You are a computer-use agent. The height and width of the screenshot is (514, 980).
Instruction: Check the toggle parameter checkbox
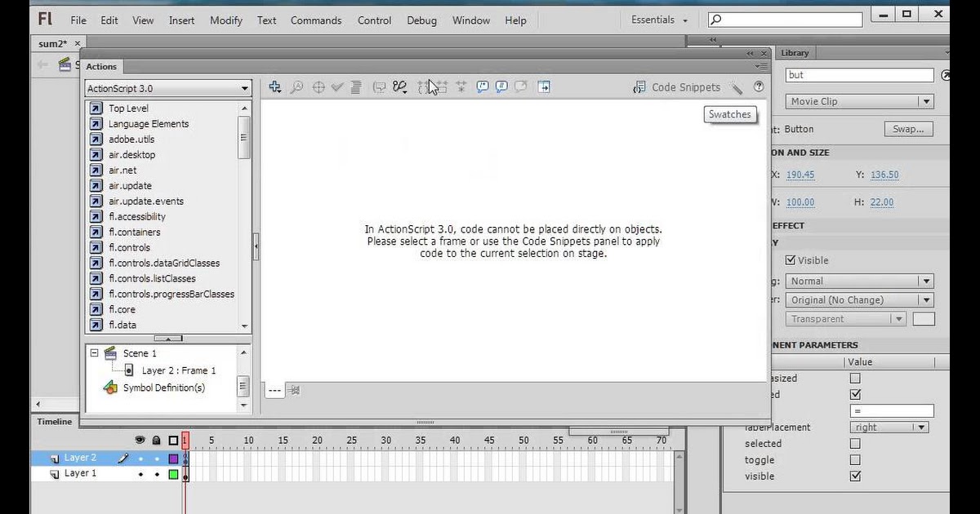pyautogui.click(x=855, y=460)
